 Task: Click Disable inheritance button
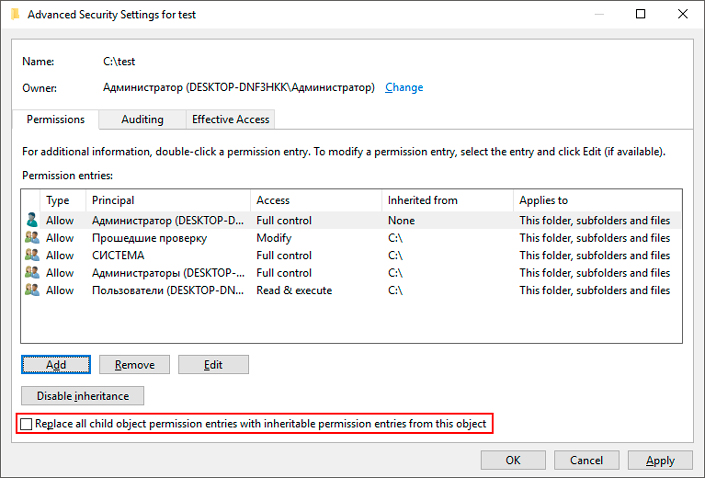[83, 396]
